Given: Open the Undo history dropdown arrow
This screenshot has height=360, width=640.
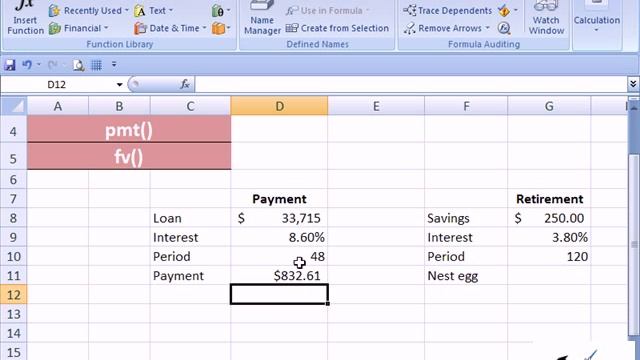Looking at the screenshot, I should (x=39, y=64).
